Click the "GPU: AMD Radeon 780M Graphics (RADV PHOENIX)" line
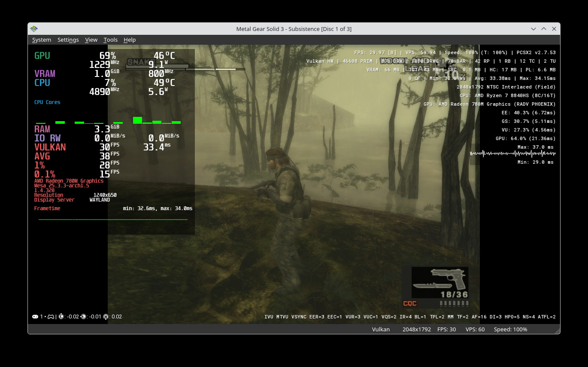Viewport: 588px width, 367px height. coord(490,104)
